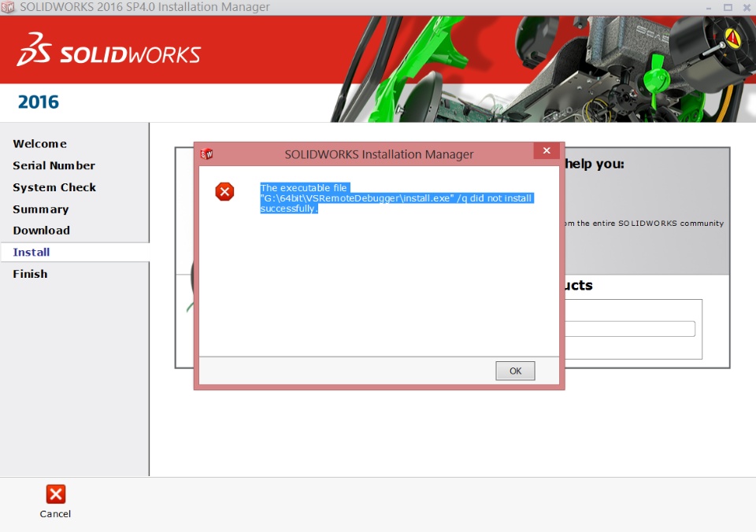Click the red error stop icon
The image size is (756, 532).
[x=224, y=192]
